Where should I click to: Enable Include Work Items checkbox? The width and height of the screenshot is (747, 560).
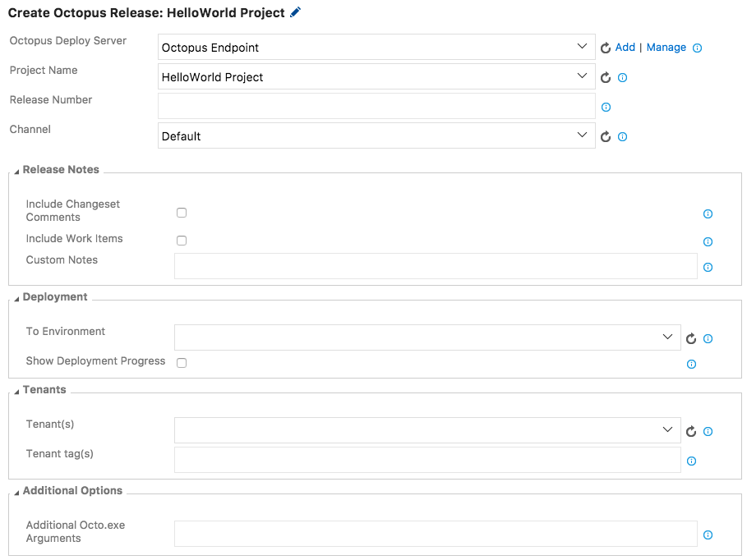[x=182, y=241]
